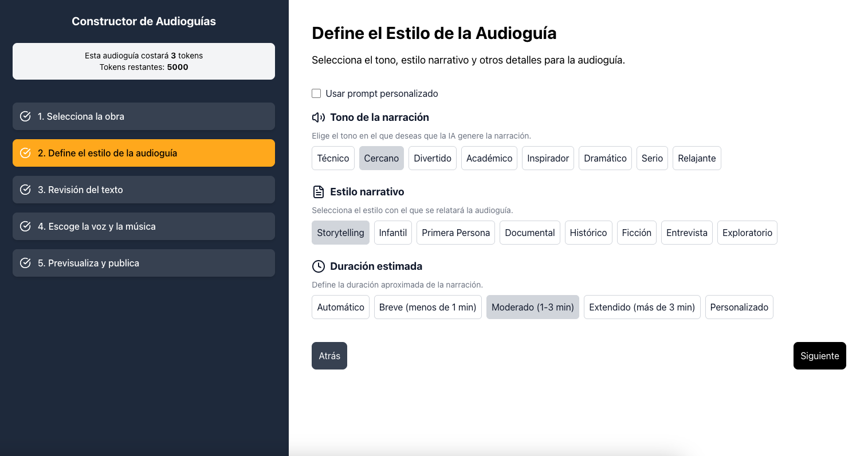
Task: Click the clock icon beside Duración estimada
Action: tap(318, 266)
